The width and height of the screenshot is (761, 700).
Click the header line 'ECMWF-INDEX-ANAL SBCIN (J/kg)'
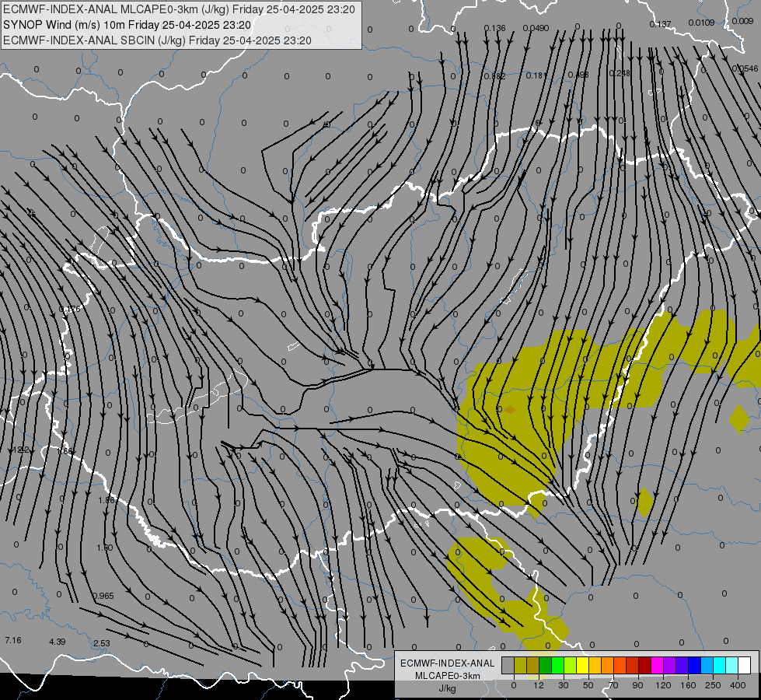tap(94, 40)
